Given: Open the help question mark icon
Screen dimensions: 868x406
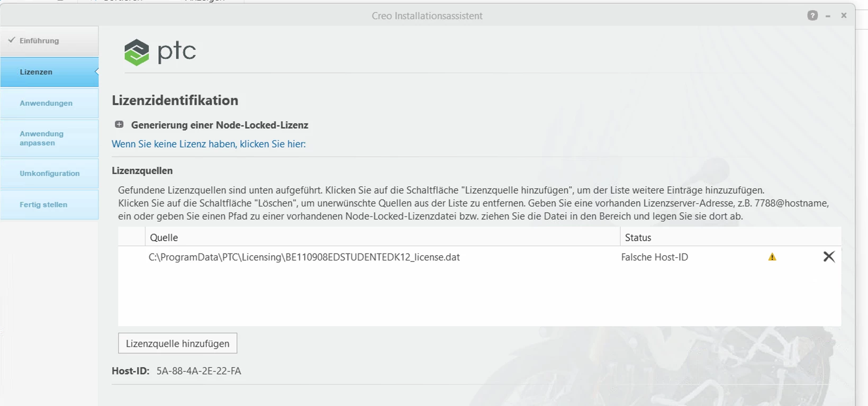Looking at the screenshot, I should click(812, 16).
